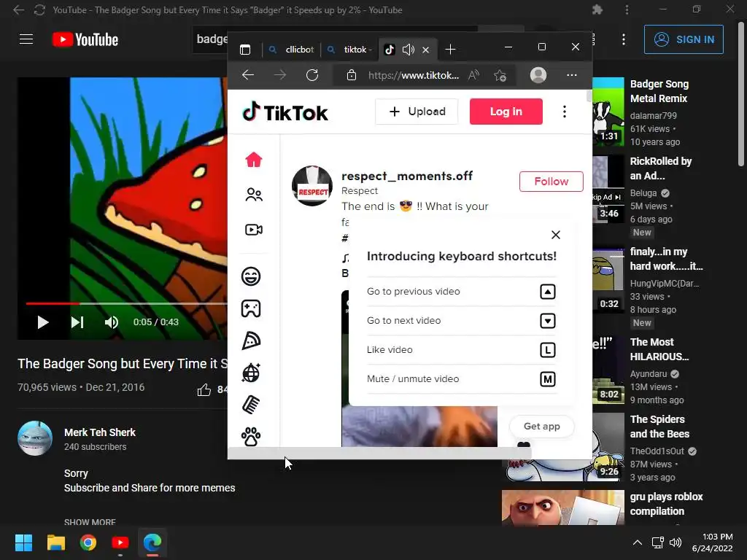The height and width of the screenshot is (560, 747).
Task: Select TikTok beauty comb category icon
Action: click(251, 405)
